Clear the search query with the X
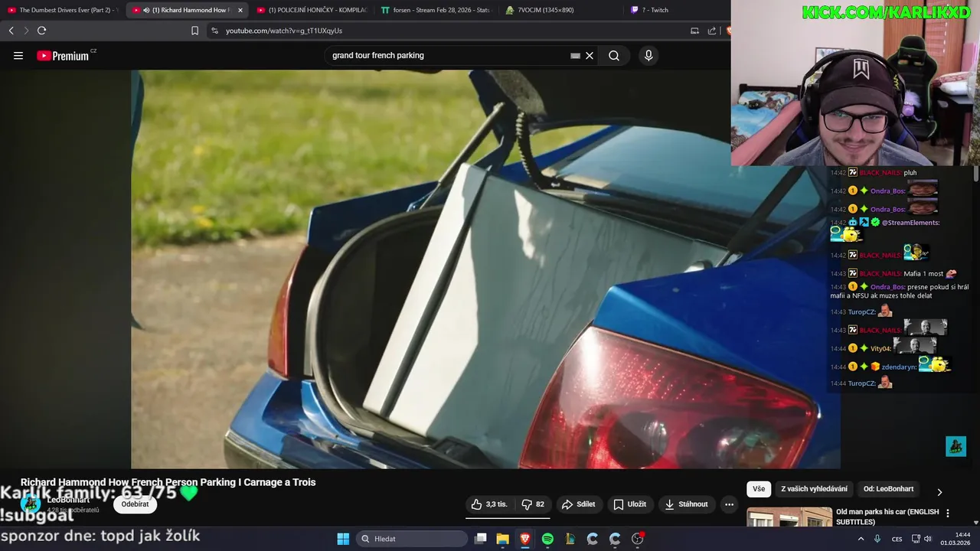980x551 pixels. click(x=590, y=55)
